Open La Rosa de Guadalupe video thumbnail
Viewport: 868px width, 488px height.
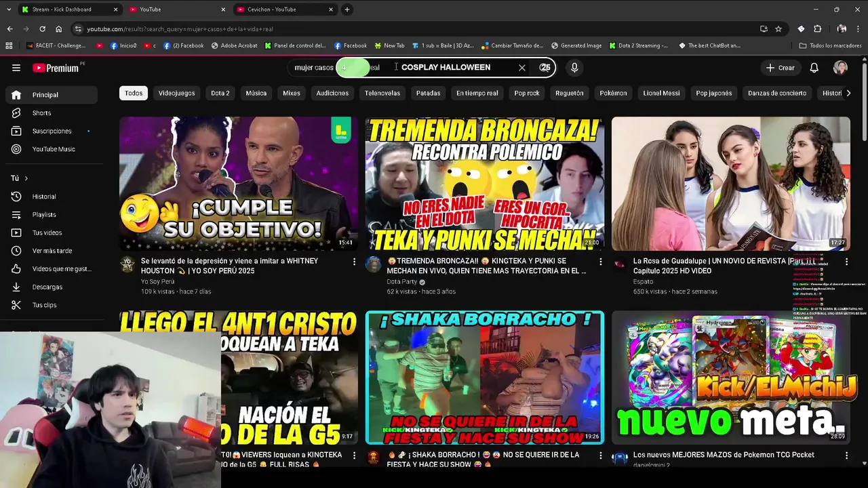click(731, 184)
